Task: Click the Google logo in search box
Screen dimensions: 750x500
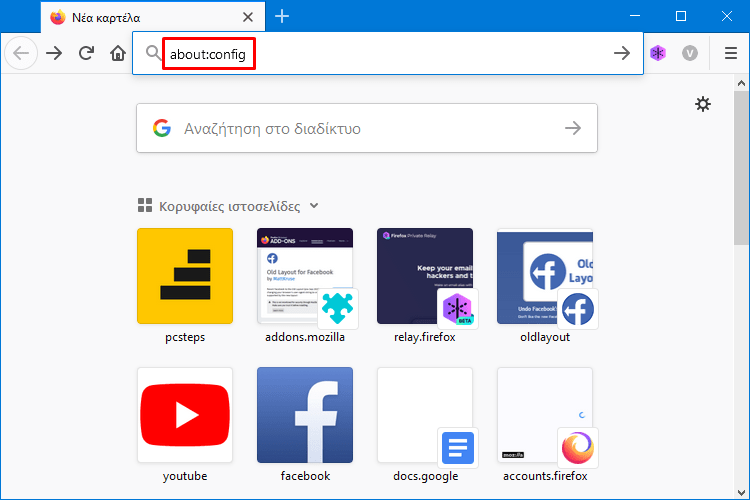Action: click(162, 128)
